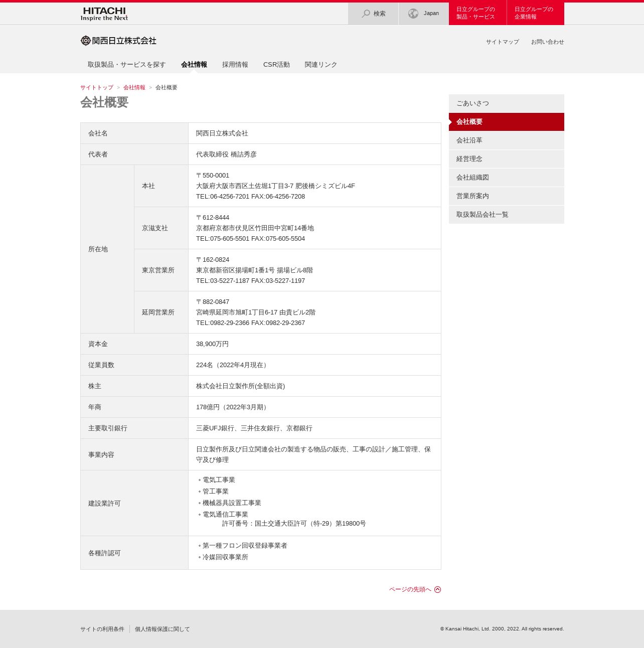Open the サイトマップ link
644x648 pixels.
click(x=503, y=42)
